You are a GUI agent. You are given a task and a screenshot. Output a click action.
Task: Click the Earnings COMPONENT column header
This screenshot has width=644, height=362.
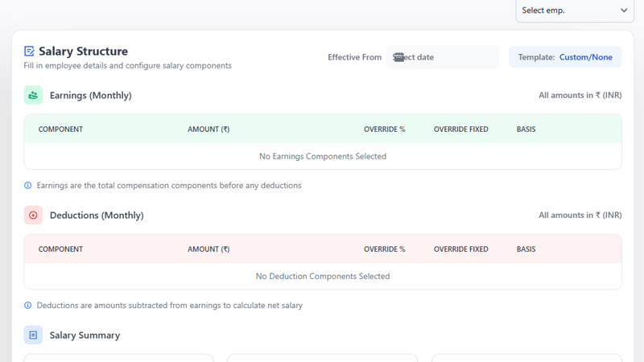(60, 130)
